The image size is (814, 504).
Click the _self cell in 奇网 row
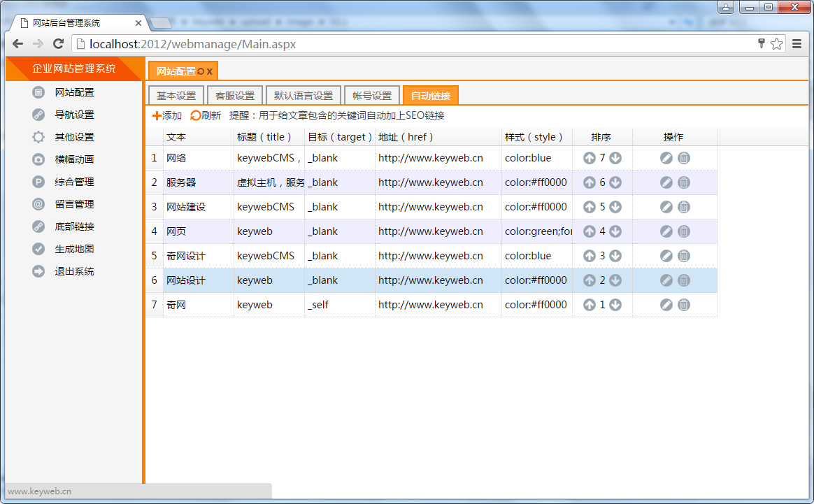pos(339,305)
